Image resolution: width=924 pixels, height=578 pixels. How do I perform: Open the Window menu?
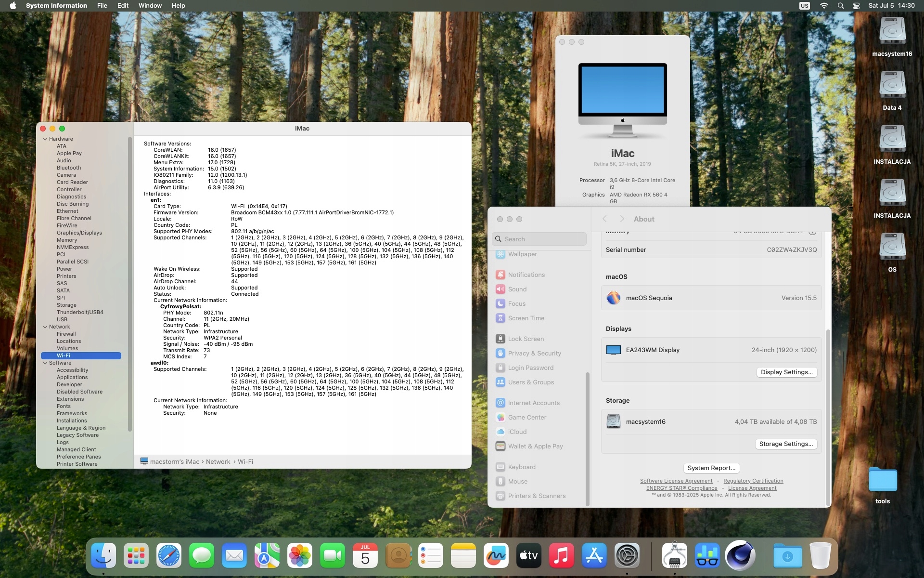click(x=150, y=6)
